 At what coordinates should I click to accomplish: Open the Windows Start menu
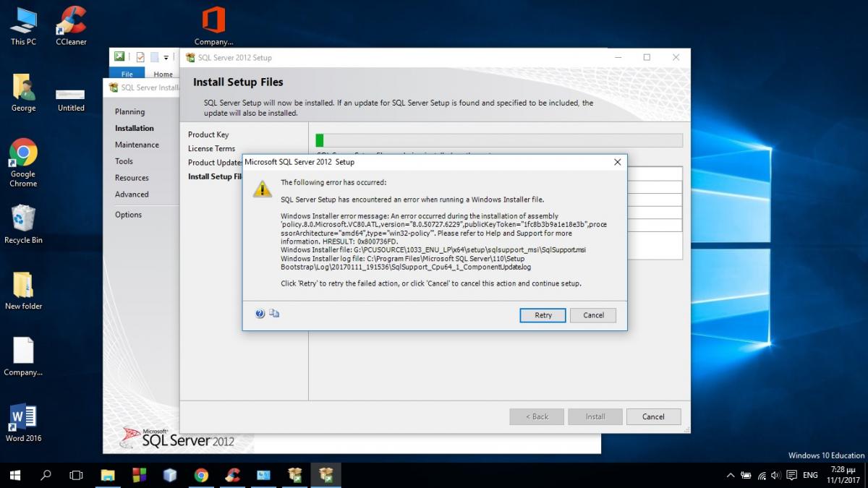[x=15, y=475]
